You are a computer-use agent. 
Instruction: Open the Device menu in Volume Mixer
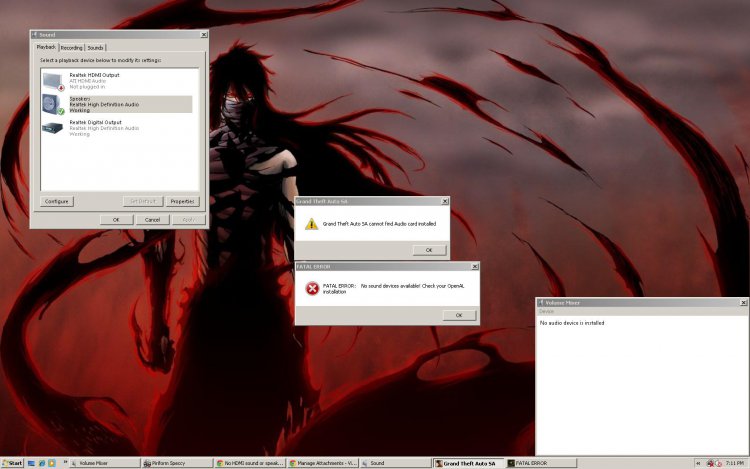546,311
